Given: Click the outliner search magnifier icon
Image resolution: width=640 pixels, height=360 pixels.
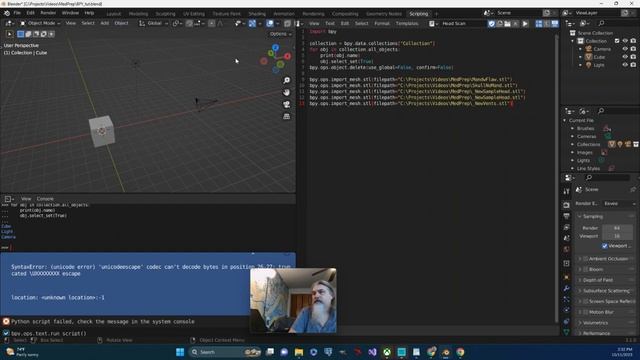Looking at the screenshot, I should [x=601, y=23].
